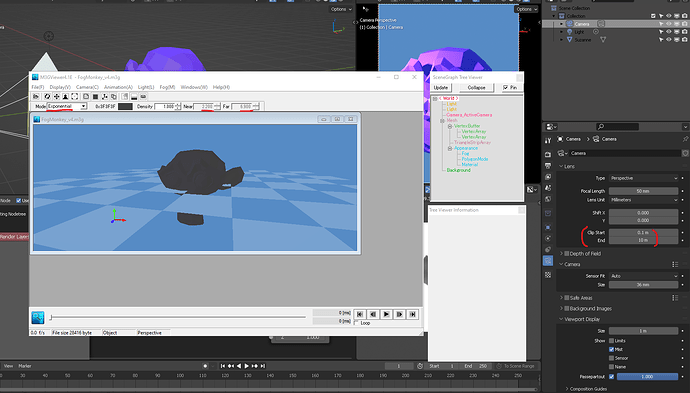Click the Update button in SceneGraph Tree Viewer
The image size is (690, 393).
[x=441, y=88]
